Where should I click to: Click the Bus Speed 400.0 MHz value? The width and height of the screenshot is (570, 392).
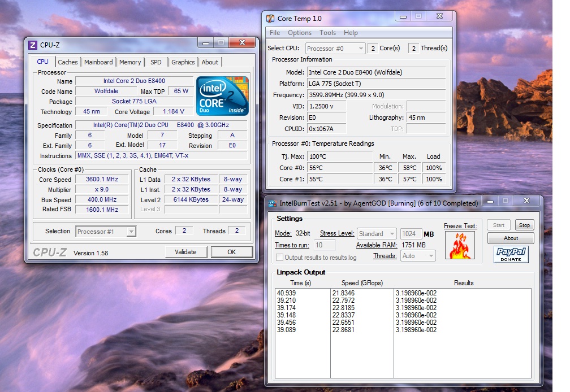tap(102, 199)
